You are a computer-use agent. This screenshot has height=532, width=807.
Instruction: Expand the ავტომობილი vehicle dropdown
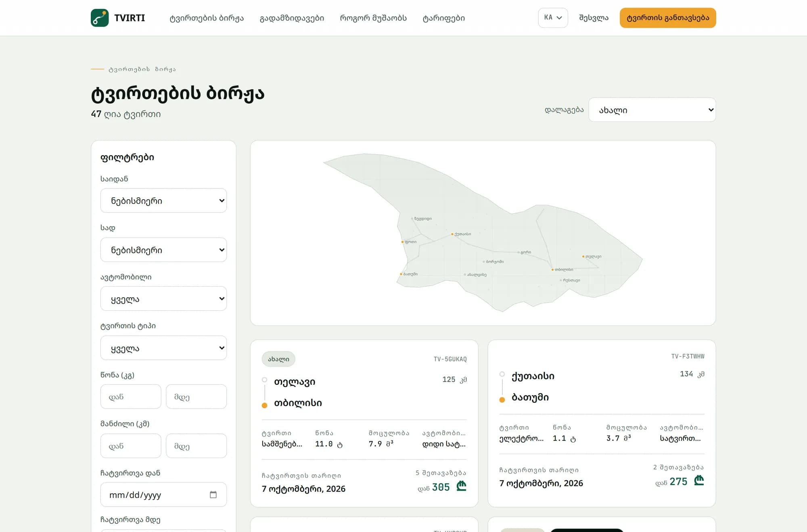pos(163,298)
